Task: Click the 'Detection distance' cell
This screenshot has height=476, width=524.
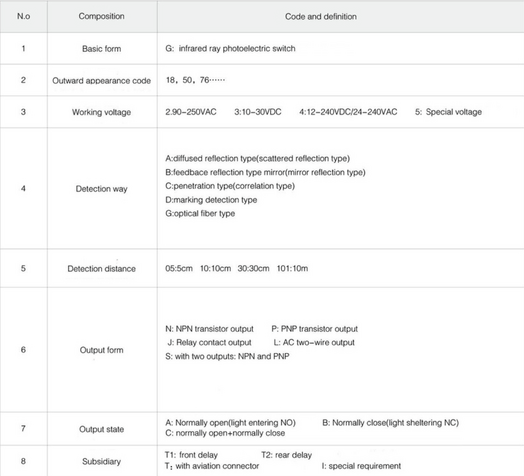Action: point(102,268)
